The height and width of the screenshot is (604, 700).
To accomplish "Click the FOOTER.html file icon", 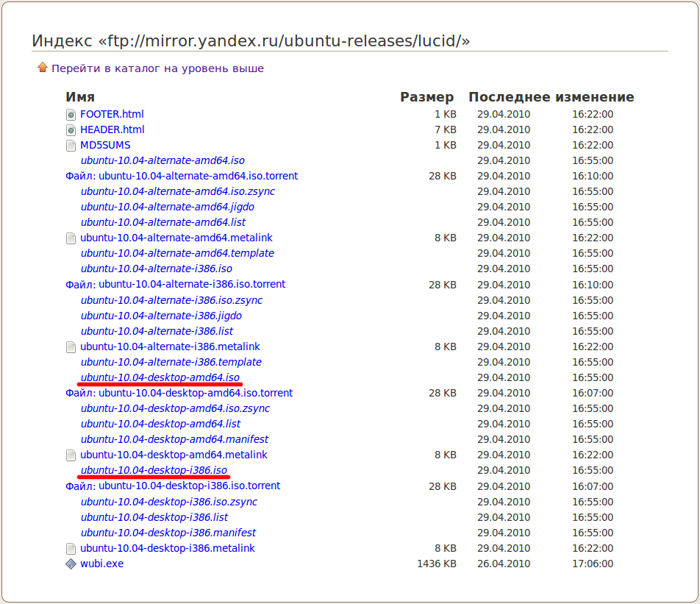I will point(71,115).
